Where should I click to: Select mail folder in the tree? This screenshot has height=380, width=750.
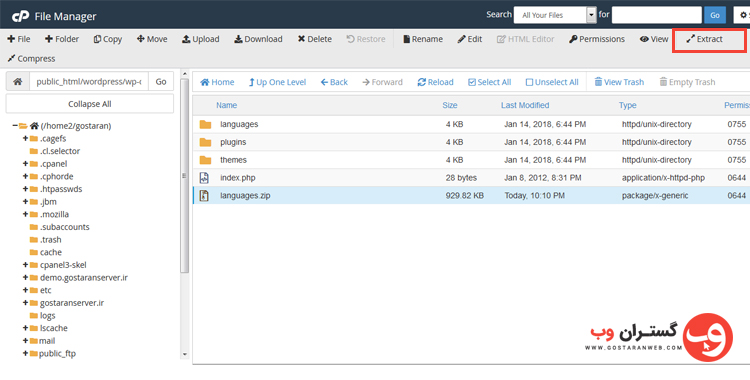(47, 341)
